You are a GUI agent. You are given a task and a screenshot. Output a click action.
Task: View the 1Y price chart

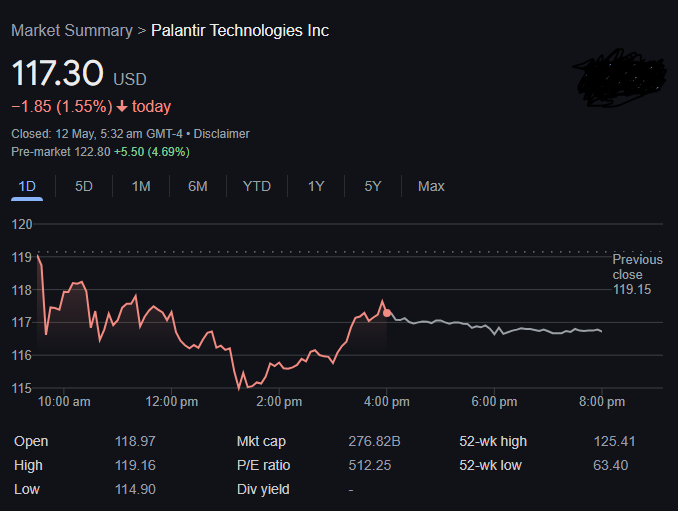point(316,186)
